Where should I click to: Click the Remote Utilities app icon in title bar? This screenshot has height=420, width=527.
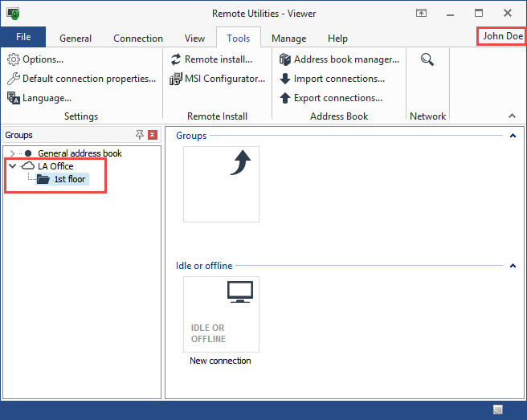(x=13, y=14)
